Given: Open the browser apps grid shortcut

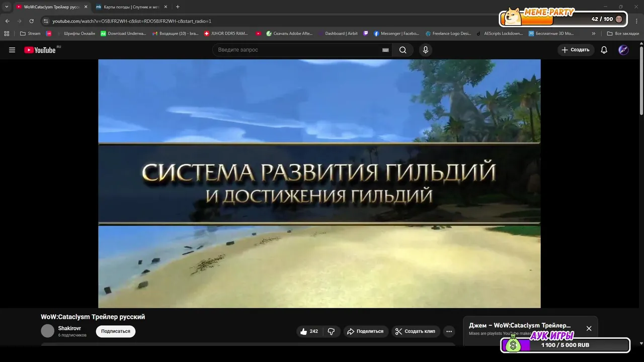Looking at the screenshot, I should (7, 34).
